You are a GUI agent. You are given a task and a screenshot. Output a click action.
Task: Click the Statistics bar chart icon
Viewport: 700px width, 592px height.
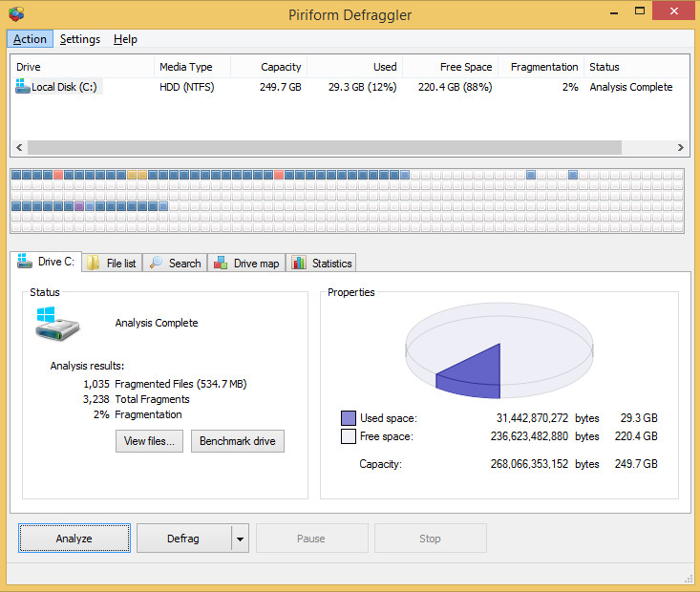(299, 263)
